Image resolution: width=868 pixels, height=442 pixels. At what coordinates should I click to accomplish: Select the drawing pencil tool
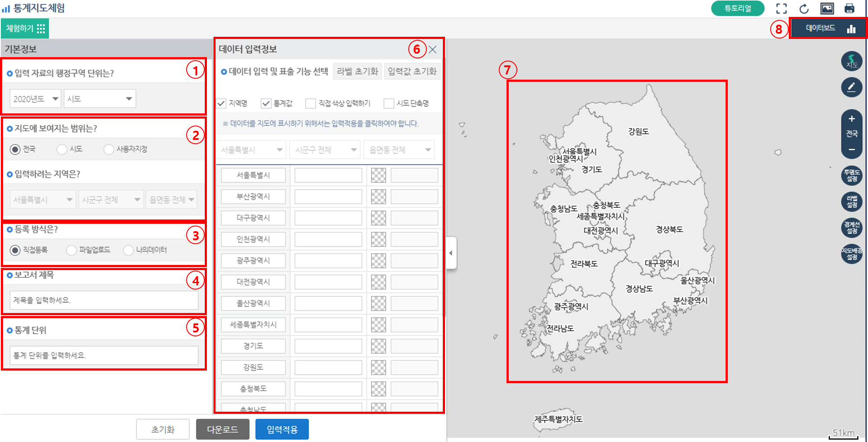pyautogui.click(x=851, y=87)
